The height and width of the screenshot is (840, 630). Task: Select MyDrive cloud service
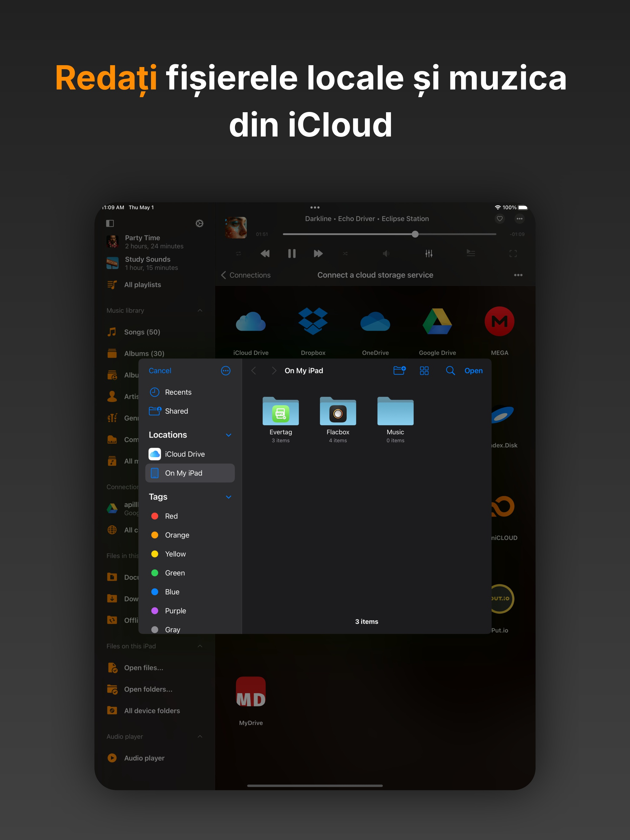click(251, 701)
